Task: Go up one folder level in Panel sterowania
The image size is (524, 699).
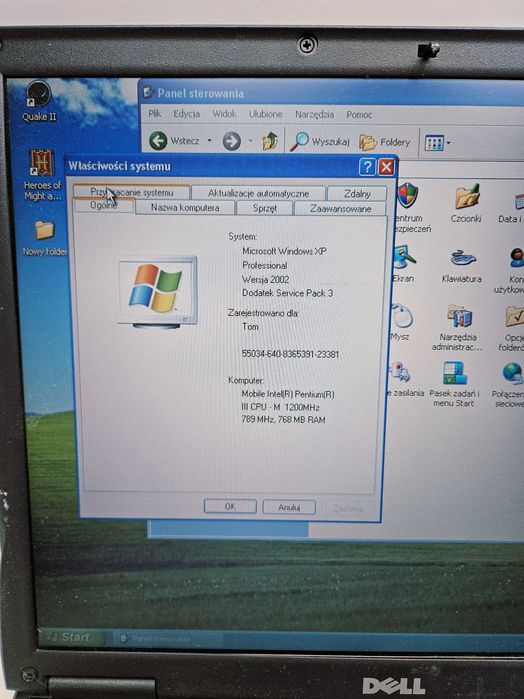Action: [270, 141]
